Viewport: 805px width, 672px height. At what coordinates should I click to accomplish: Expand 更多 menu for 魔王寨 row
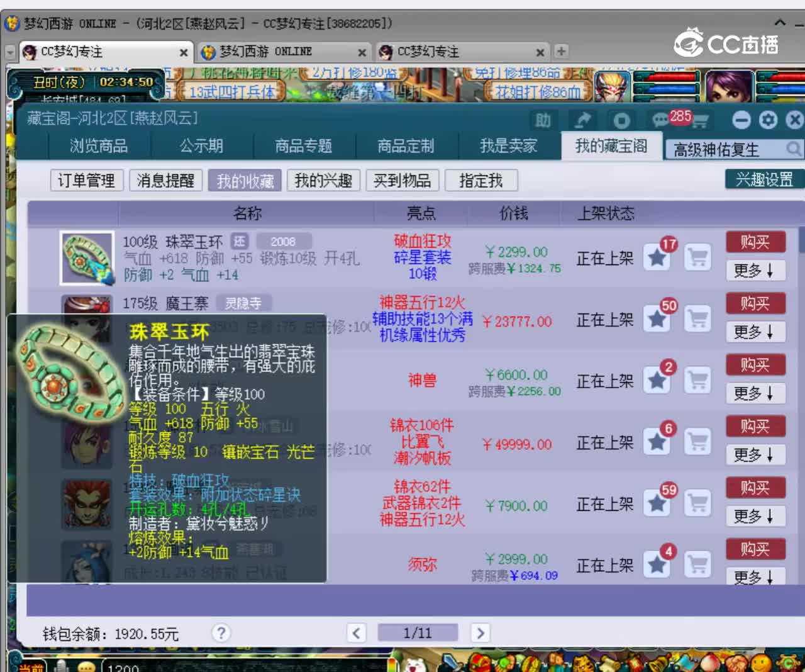(x=755, y=332)
